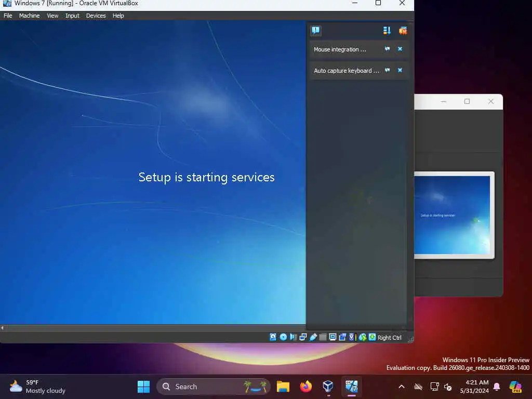Screen dimensions: 532x399
Task: Click the virtualization CPU status icon
Action: click(x=352, y=337)
